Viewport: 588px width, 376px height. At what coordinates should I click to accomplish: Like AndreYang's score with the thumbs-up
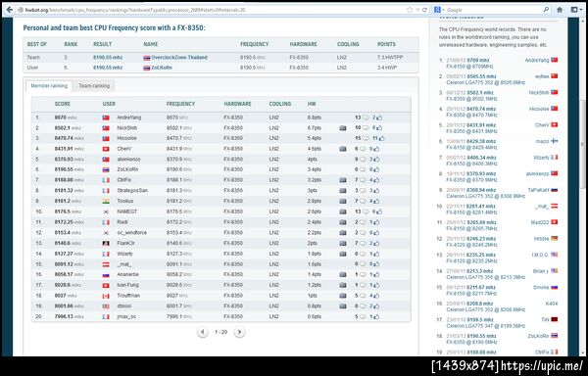pyautogui.click(x=379, y=117)
